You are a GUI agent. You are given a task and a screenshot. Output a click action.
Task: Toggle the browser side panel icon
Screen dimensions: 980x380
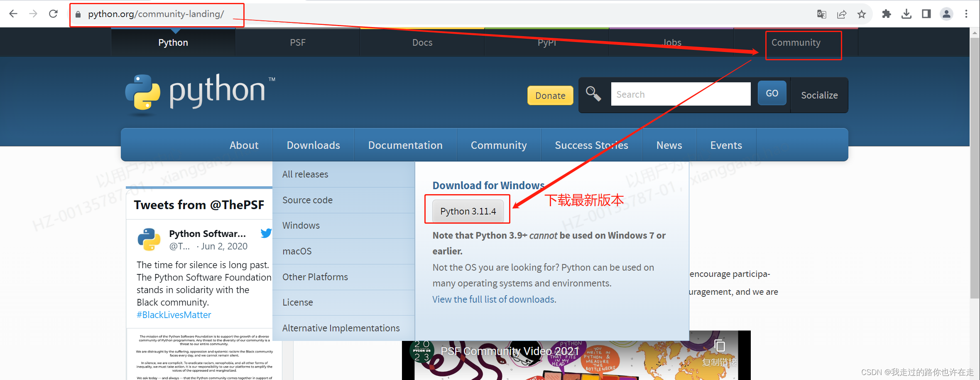(x=926, y=14)
